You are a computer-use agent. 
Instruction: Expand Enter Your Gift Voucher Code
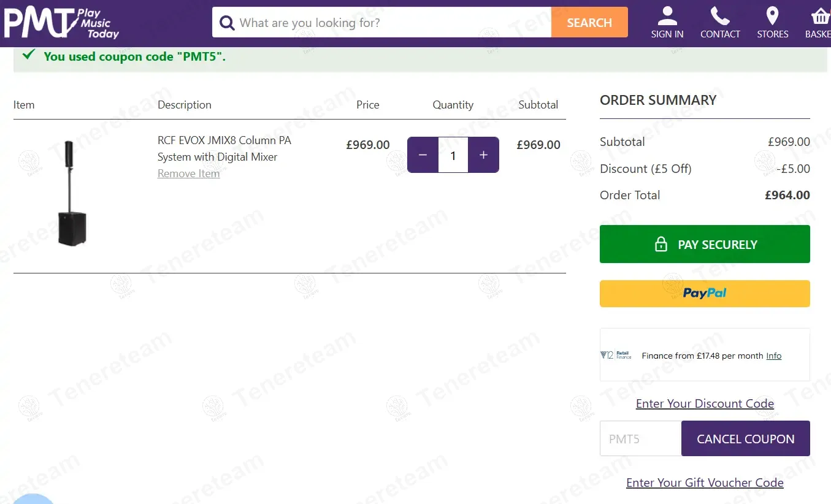pyautogui.click(x=705, y=483)
